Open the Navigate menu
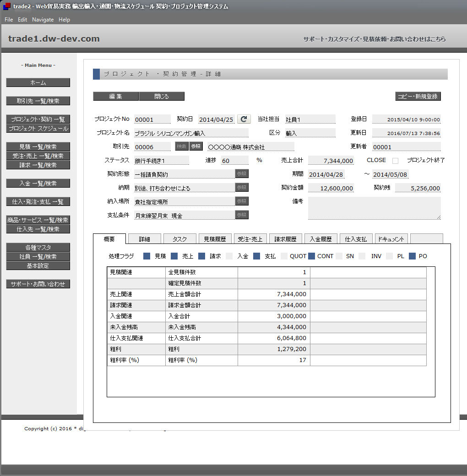 43,20
